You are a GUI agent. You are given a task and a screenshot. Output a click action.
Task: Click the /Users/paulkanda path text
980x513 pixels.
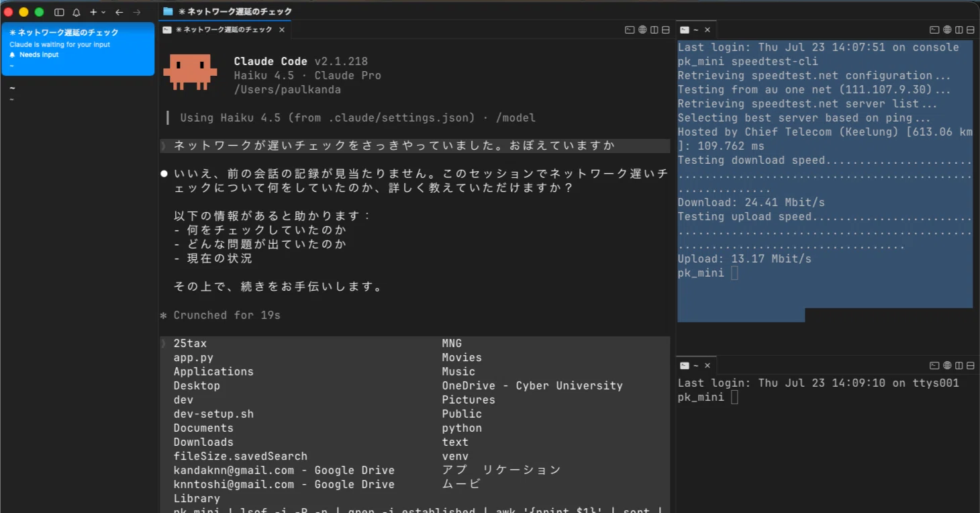coord(287,89)
